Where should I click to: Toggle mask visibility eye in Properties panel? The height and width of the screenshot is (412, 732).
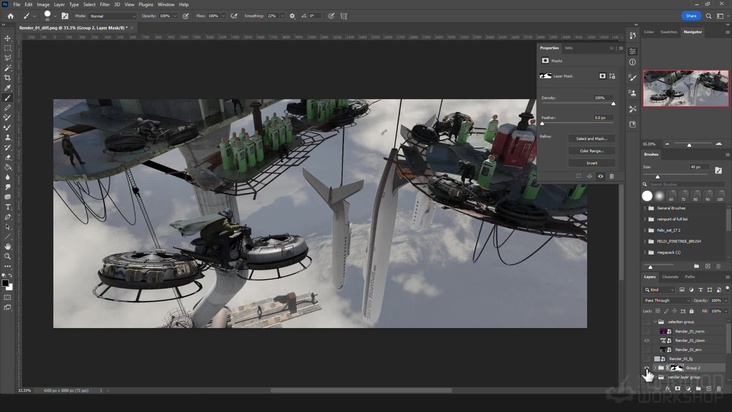pos(600,176)
